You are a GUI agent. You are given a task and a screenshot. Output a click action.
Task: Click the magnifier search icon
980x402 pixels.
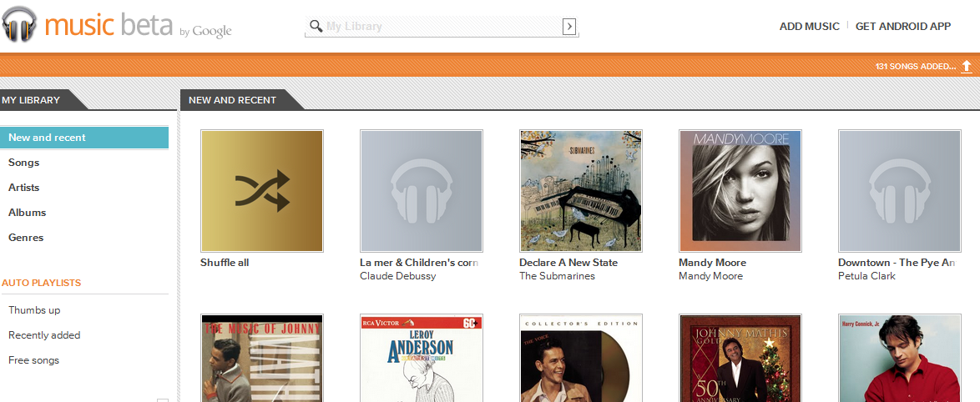316,26
